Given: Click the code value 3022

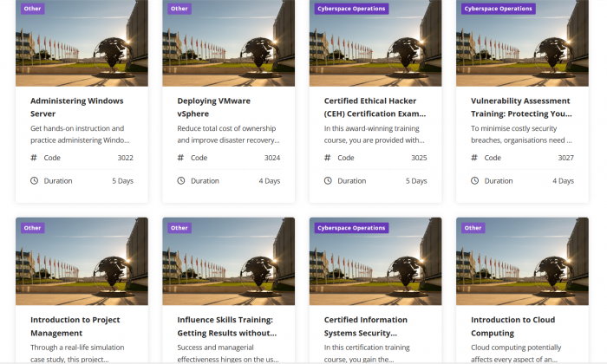Looking at the screenshot, I should pyautogui.click(x=126, y=158).
